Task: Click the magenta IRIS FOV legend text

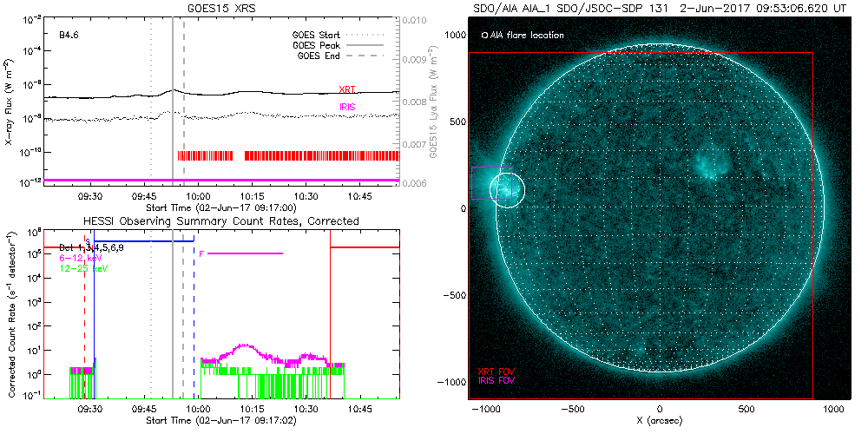Action: tap(498, 380)
